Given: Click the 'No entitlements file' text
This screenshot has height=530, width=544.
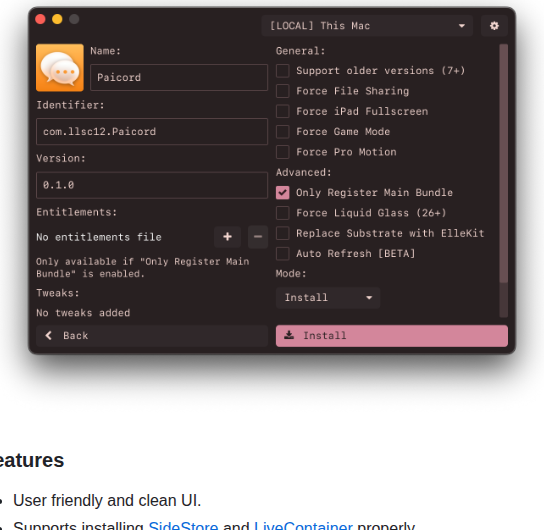Looking at the screenshot, I should point(99,237).
